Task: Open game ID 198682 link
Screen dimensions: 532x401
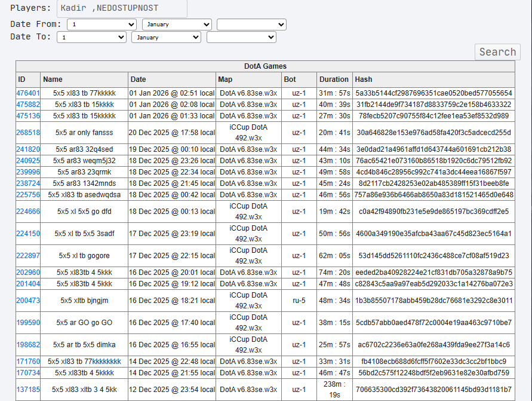Action: point(28,345)
